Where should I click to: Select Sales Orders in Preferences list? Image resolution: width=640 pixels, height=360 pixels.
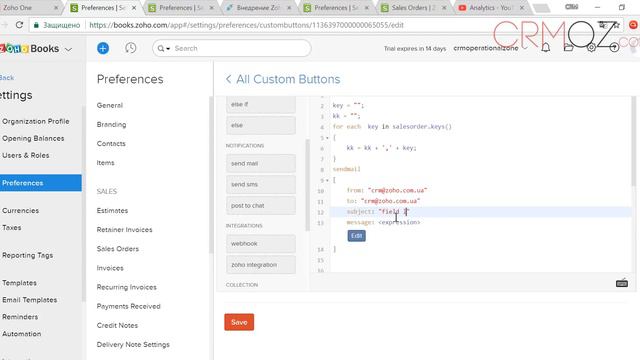coord(118,249)
